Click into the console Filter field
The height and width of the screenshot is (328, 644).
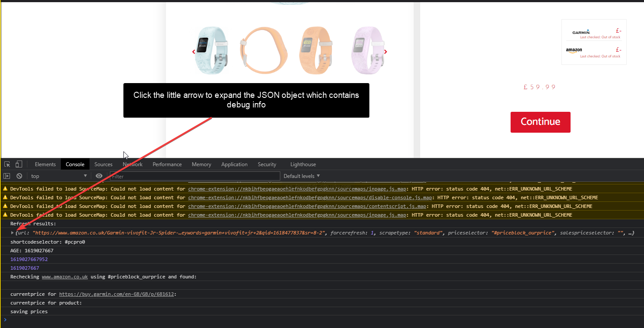[195, 176]
